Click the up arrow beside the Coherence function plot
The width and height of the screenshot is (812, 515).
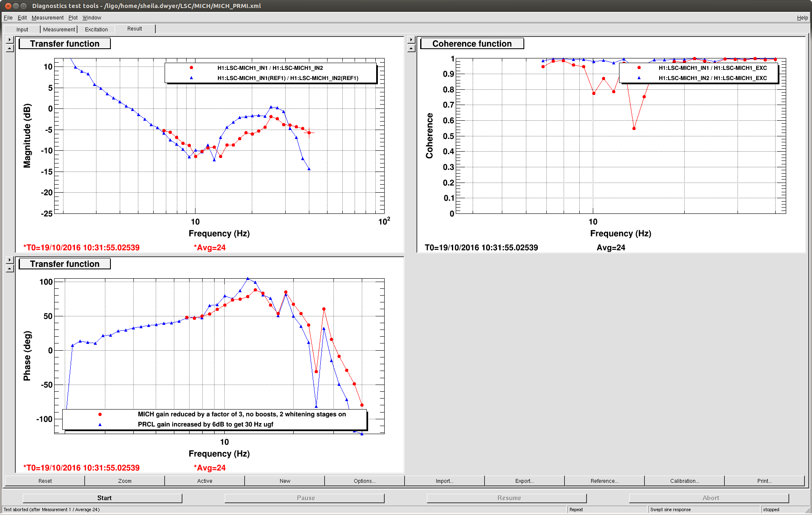(x=411, y=48)
